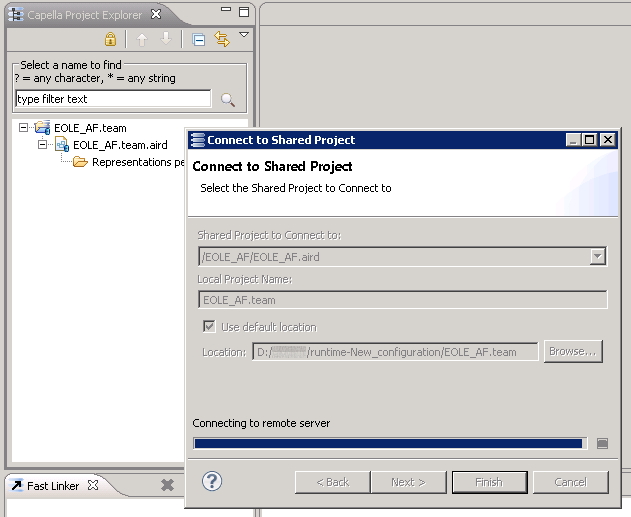Screen dimensions: 631x517
Task: Open the explorer view menu triangle
Action: coord(244,36)
